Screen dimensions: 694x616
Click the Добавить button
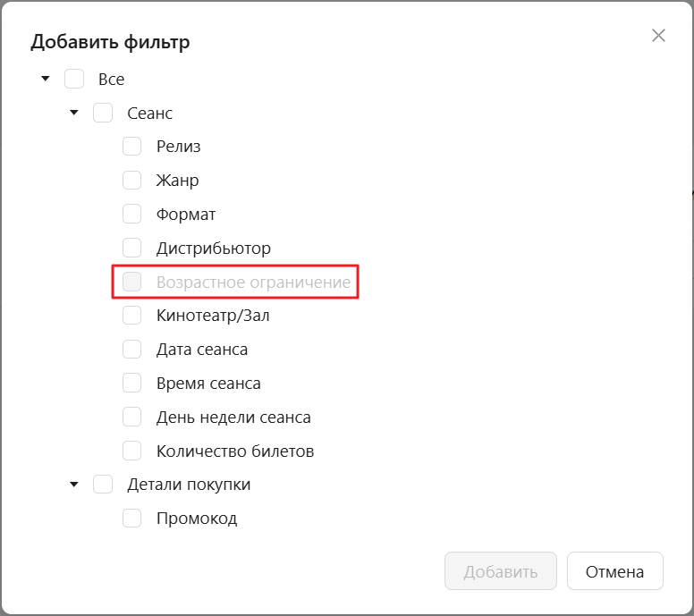click(501, 571)
